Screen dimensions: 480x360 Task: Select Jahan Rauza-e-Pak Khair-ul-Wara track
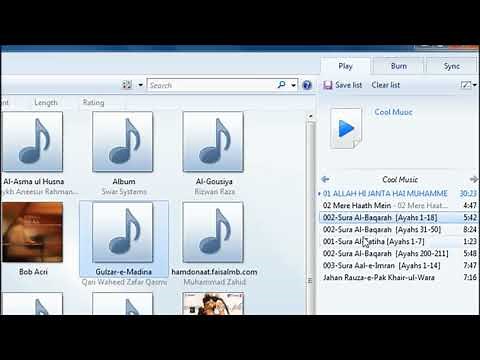[399, 277]
